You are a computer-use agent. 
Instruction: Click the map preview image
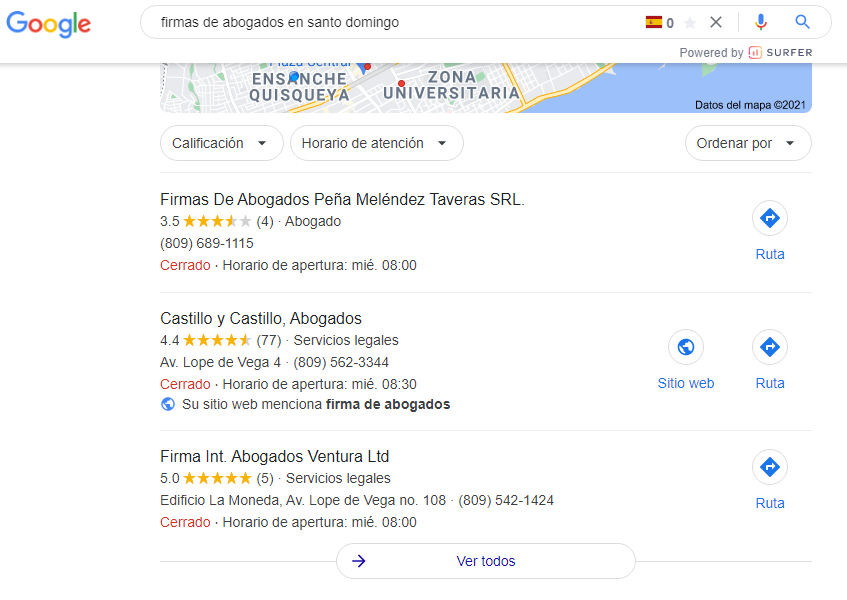tap(485, 88)
